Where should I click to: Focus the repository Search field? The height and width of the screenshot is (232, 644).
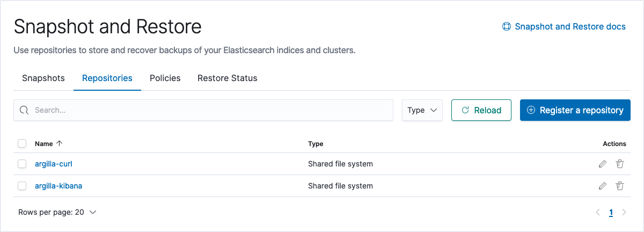(x=203, y=110)
